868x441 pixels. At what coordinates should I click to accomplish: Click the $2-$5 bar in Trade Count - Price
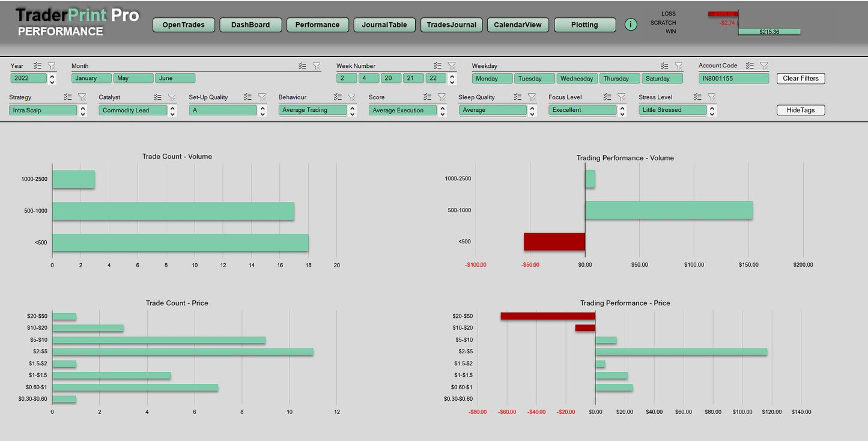183,351
